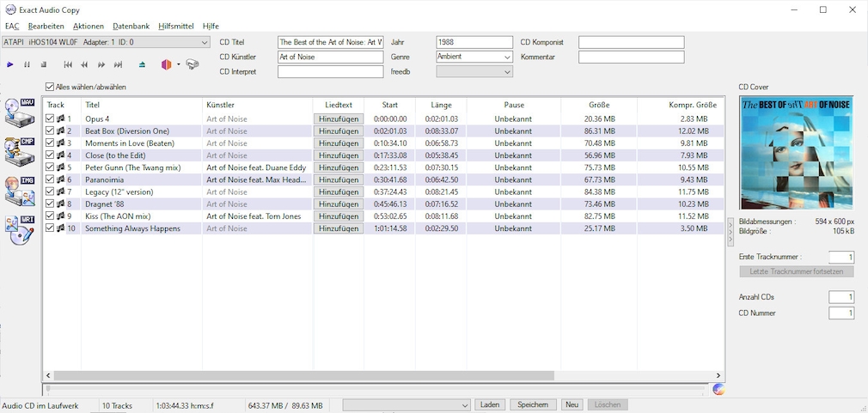Click into the Kommentar field

[x=632, y=57]
